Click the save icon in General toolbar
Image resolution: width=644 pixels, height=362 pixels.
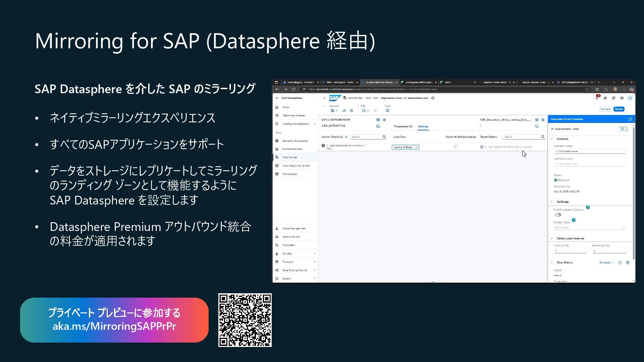(x=332, y=111)
